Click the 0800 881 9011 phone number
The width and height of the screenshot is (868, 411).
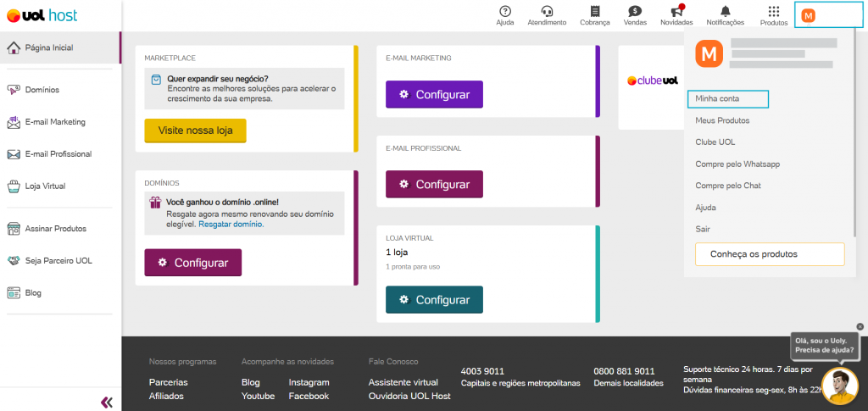(x=625, y=371)
